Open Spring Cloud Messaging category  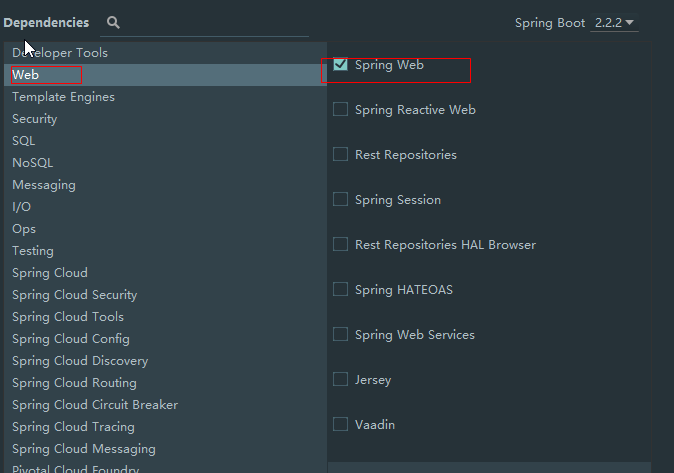pos(165,449)
